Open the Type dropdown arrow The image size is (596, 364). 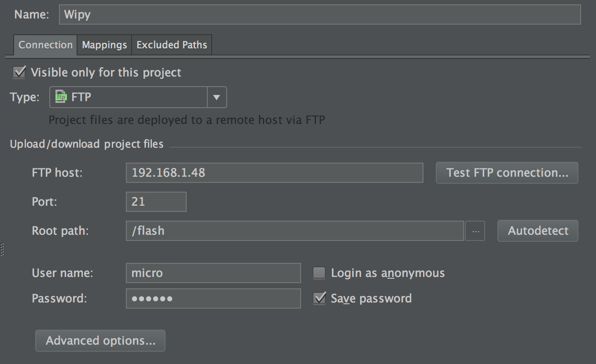[217, 97]
